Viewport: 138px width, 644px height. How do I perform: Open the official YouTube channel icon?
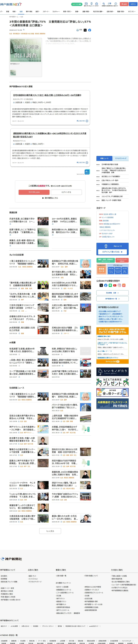(x=115, y=285)
